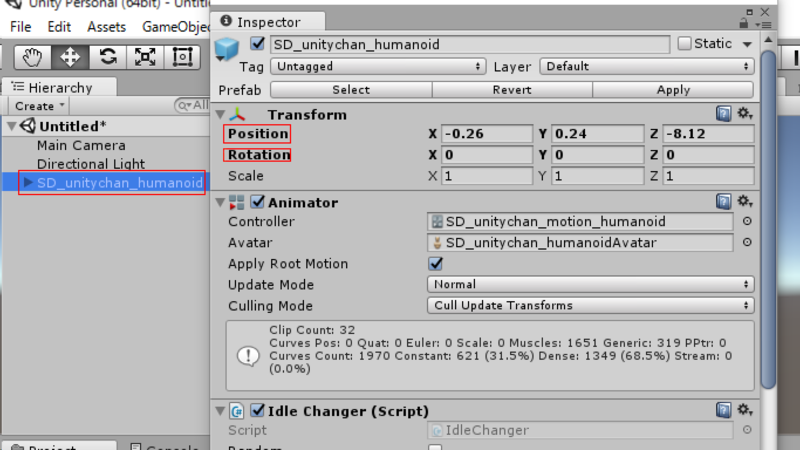Enable the Static checkbox
Viewport: 800px width, 450px height.
[684, 44]
